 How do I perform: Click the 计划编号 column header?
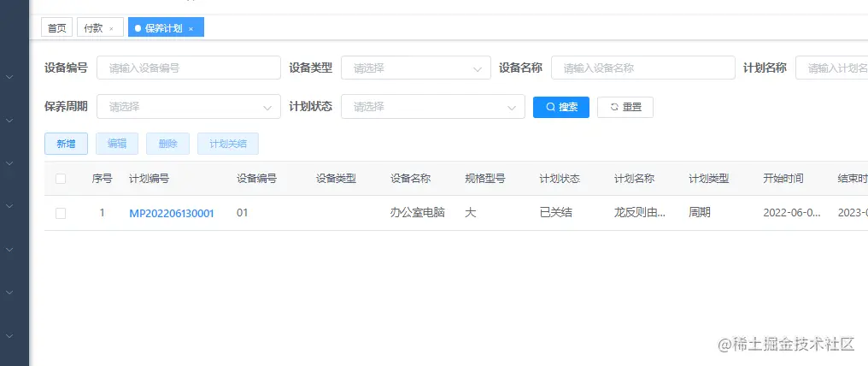tap(149, 178)
